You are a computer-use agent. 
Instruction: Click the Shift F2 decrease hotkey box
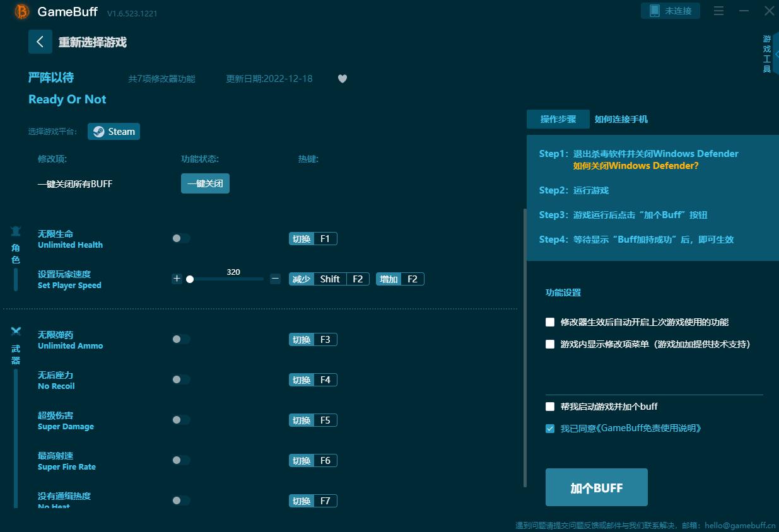(x=329, y=279)
